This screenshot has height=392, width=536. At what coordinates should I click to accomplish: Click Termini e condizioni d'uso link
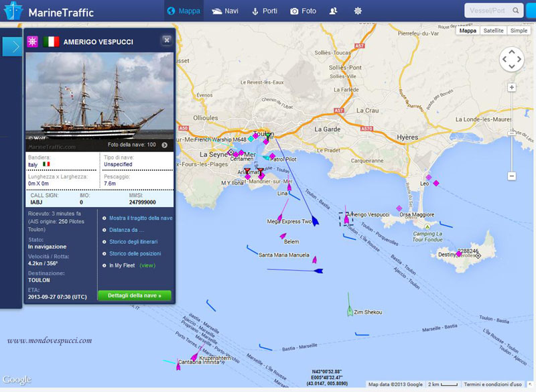pyautogui.click(x=492, y=385)
